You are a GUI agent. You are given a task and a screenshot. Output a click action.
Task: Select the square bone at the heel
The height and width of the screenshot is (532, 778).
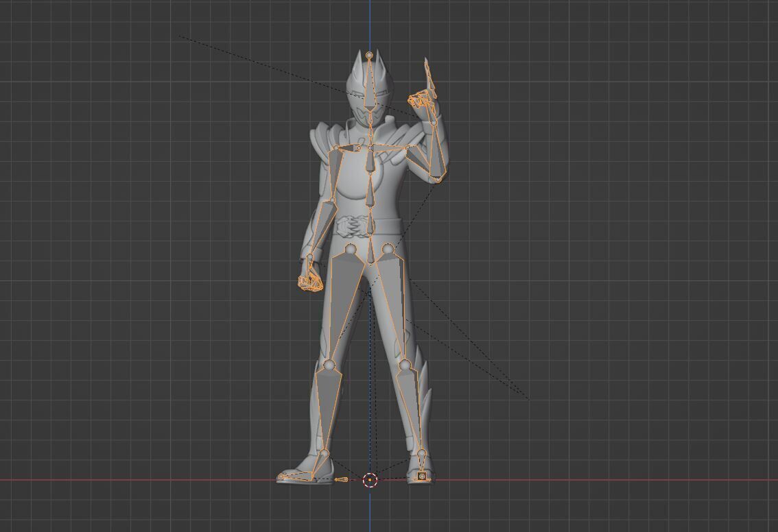[x=422, y=476]
